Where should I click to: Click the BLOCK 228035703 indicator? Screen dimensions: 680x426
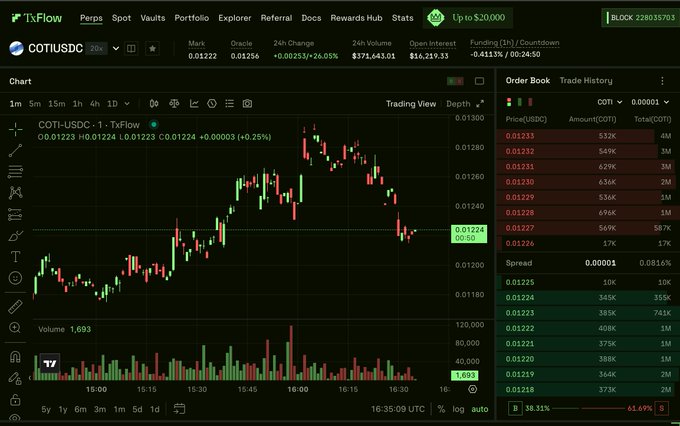(640, 18)
